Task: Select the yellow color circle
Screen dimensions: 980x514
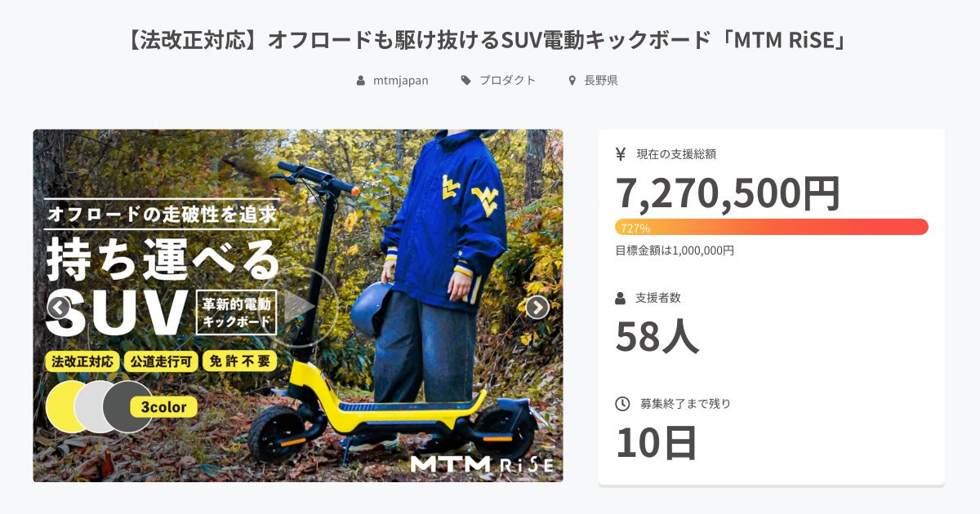Action: point(69,406)
